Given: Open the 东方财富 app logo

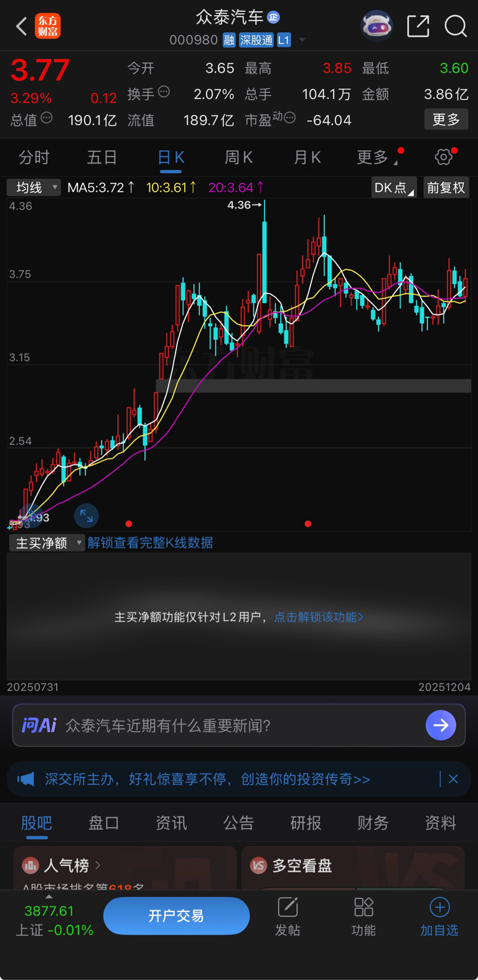Looking at the screenshot, I should (x=48, y=26).
